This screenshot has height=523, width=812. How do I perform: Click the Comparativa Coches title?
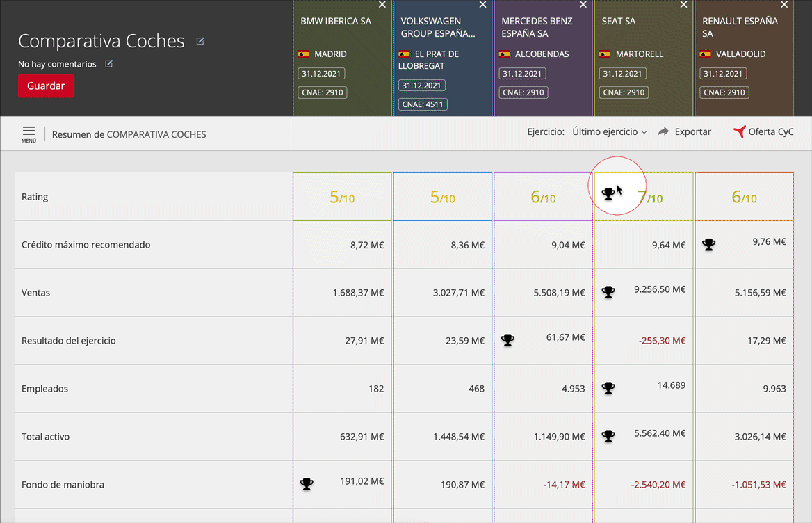(101, 41)
